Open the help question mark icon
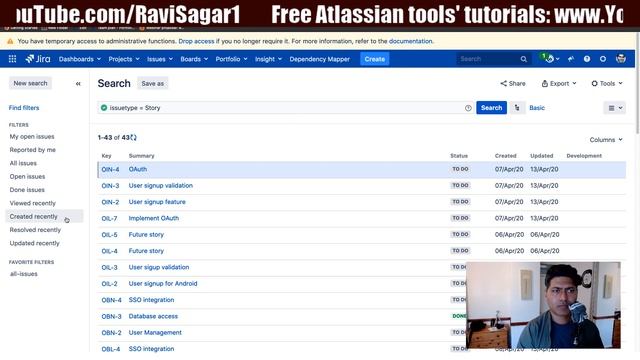Screen dimensions: 640x360 [x=587, y=59]
